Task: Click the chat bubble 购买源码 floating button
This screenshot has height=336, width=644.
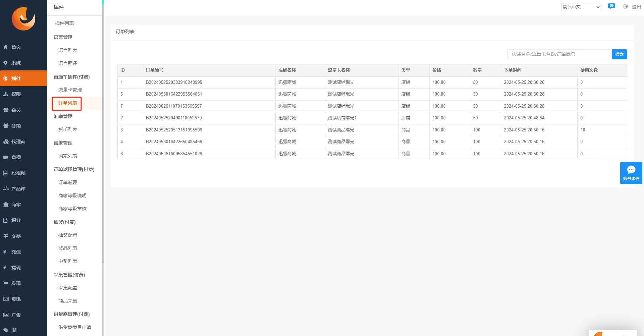Action: tap(631, 173)
